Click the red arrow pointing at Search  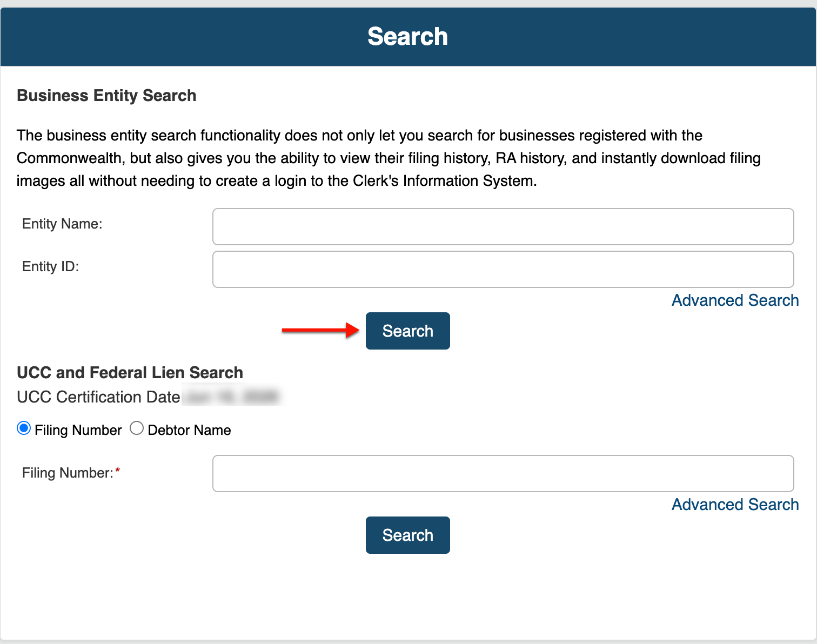tap(321, 330)
